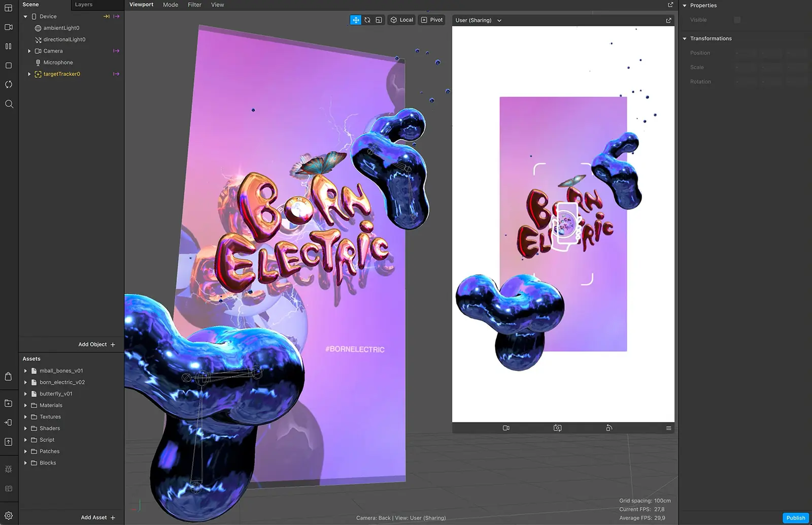Expand the Script folder
Screen dimensions: 812x525
25,440
